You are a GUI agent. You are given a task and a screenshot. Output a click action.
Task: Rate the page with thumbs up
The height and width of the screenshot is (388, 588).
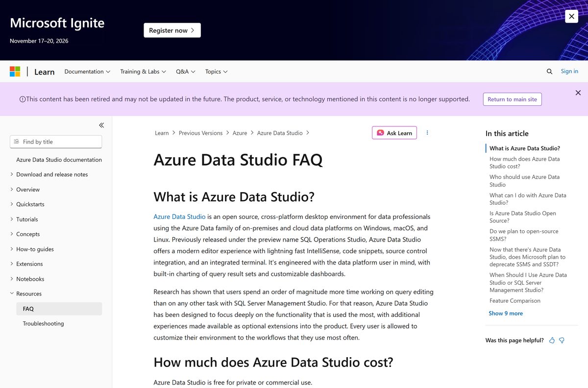(x=552, y=340)
